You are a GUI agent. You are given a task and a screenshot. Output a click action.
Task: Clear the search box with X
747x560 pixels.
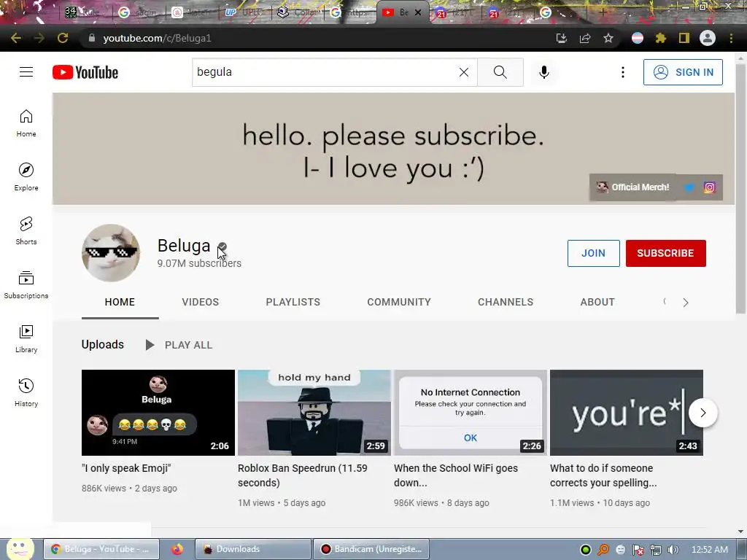[x=463, y=72]
